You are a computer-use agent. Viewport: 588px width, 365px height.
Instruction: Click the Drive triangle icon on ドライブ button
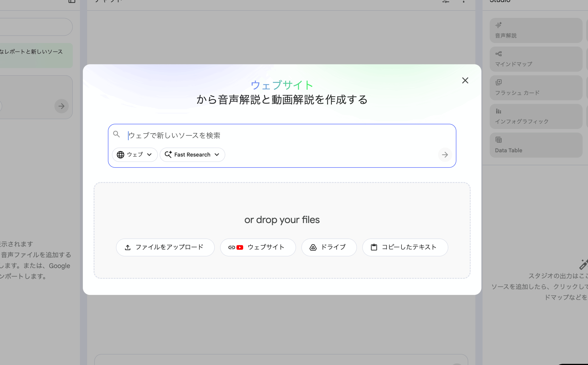tap(313, 247)
